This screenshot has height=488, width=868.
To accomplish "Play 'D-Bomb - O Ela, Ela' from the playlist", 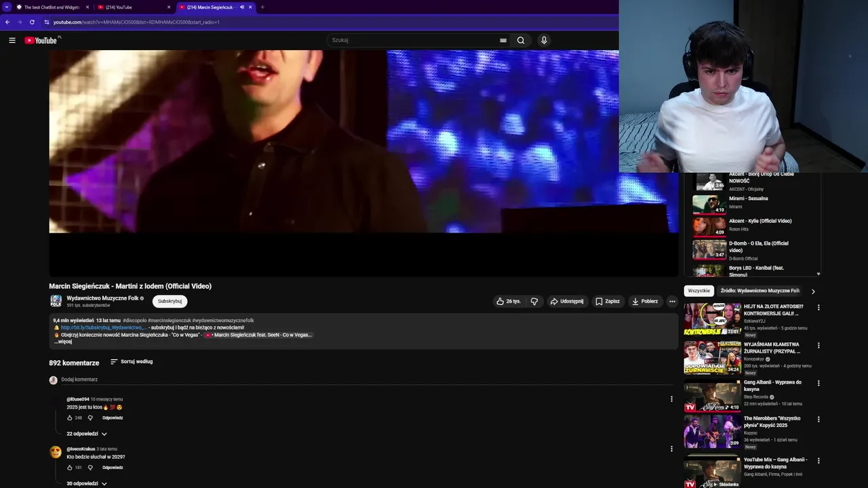I will (x=753, y=249).
